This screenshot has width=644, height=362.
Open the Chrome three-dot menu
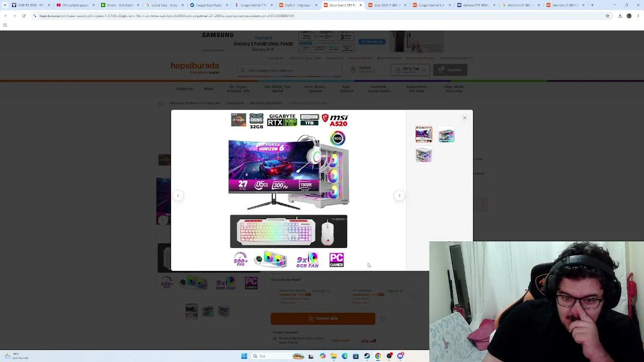coord(638,16)
